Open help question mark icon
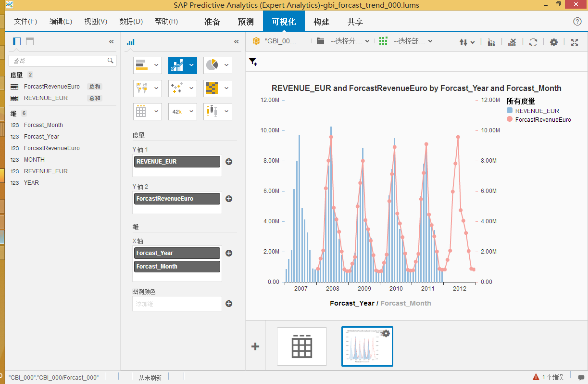 pyautogui.click(x=577, y=22)
